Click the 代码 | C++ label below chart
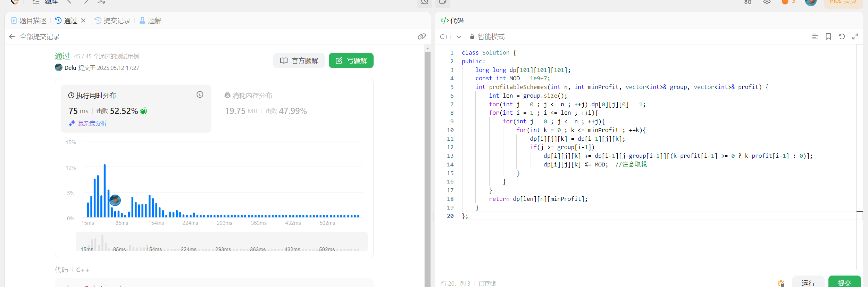Viewport: 868px width, 287px height. pos(72,270)
